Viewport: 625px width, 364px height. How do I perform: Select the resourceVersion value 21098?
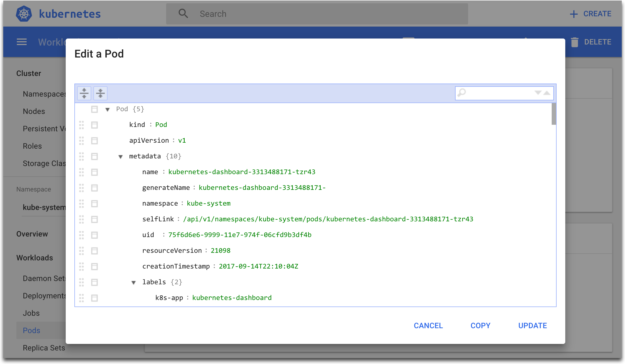(x=220, y=251)
